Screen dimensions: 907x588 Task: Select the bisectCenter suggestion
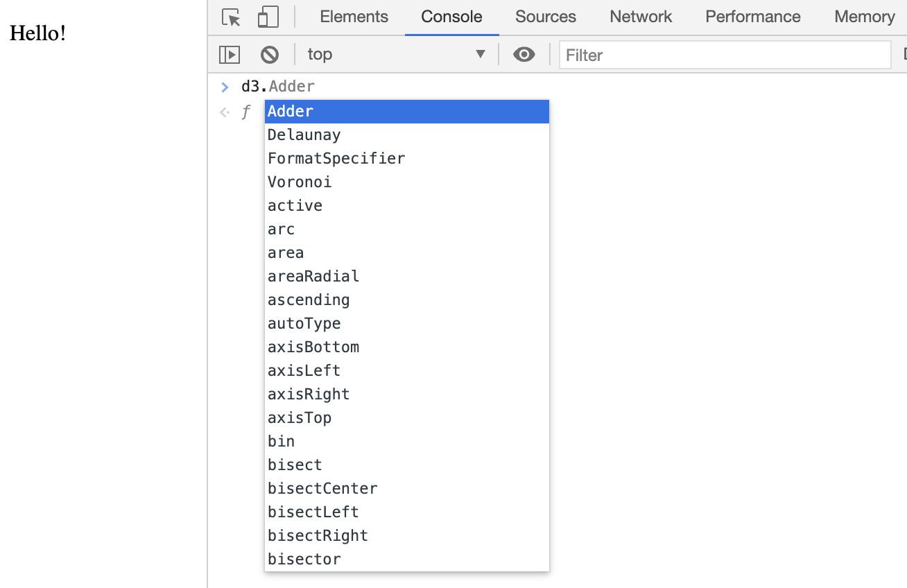tap(407, 489)
